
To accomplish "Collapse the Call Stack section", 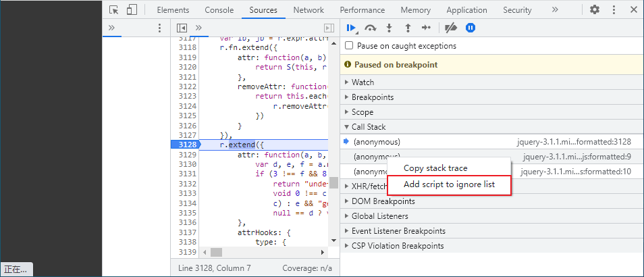I will [368, 127].
